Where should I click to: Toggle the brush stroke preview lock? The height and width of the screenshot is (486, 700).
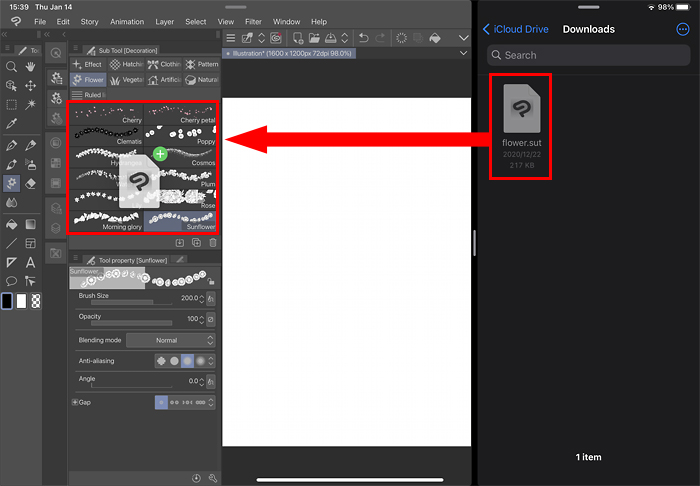(x=211, y=282)
